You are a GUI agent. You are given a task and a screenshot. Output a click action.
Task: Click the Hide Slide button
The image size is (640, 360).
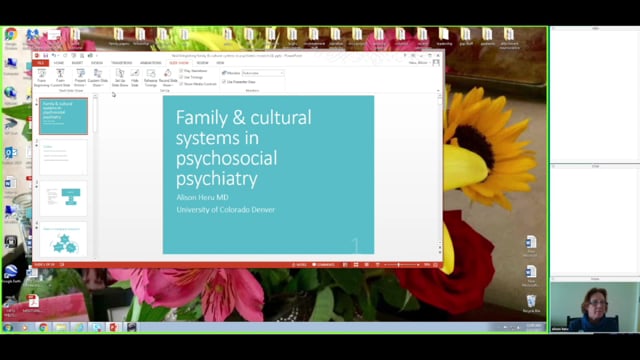click(x=135, y=78)
